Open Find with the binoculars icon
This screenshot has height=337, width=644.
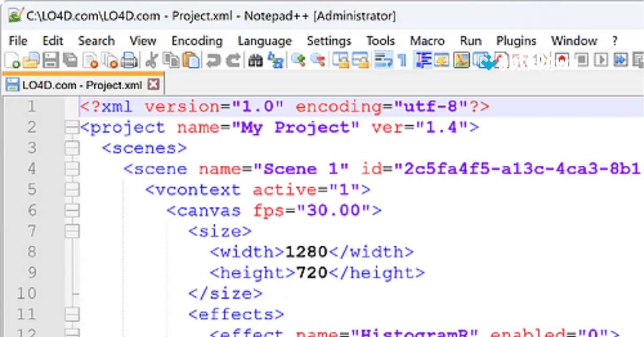(x=256, y=60)
